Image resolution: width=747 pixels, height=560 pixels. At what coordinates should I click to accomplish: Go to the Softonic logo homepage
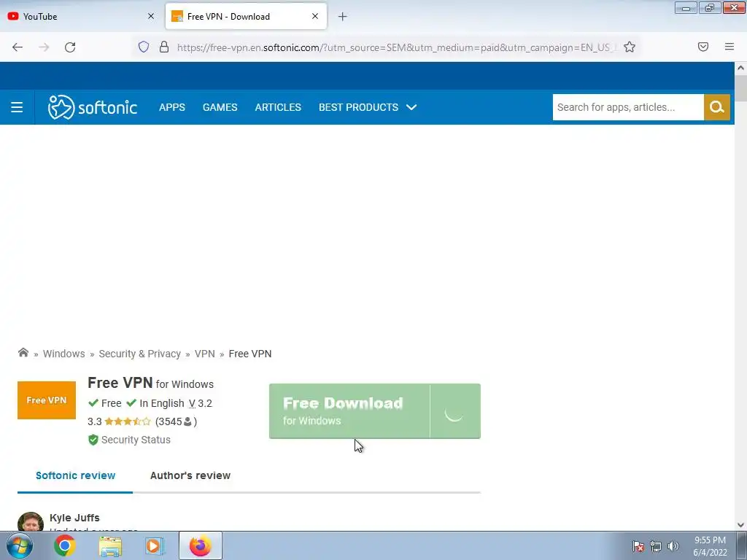tap(93, 107)
